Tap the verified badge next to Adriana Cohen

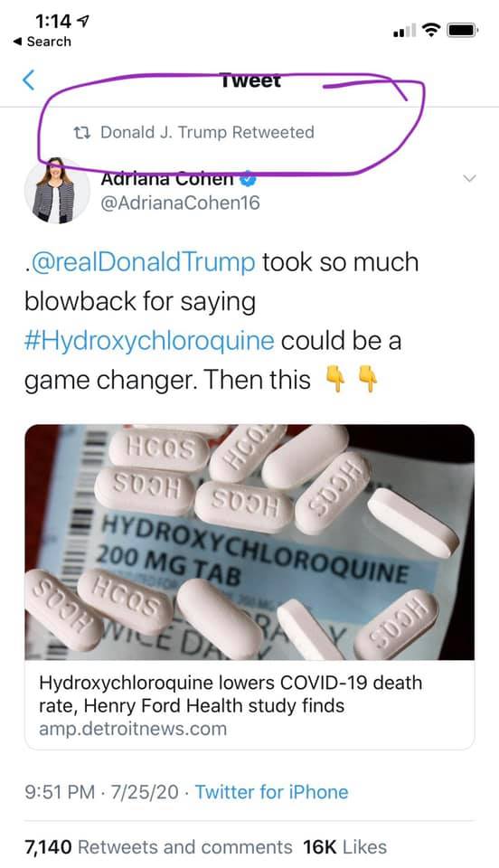[248, 179]
